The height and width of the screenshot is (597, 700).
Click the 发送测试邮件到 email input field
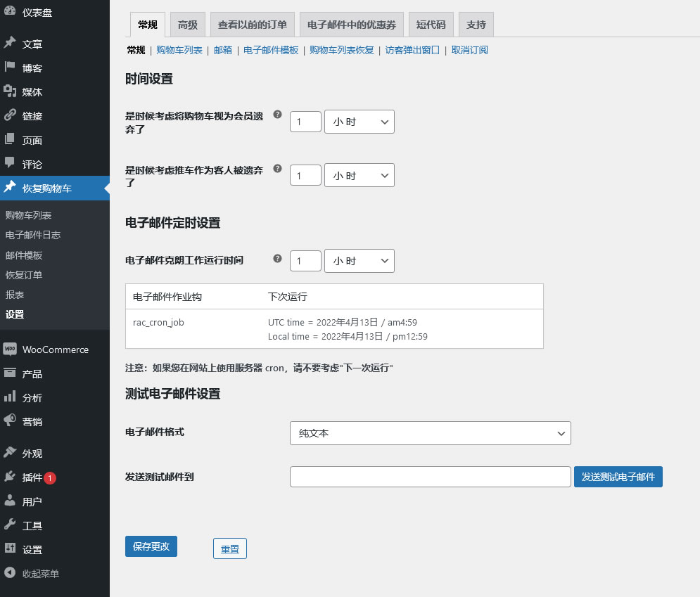(x=430, y=477)
